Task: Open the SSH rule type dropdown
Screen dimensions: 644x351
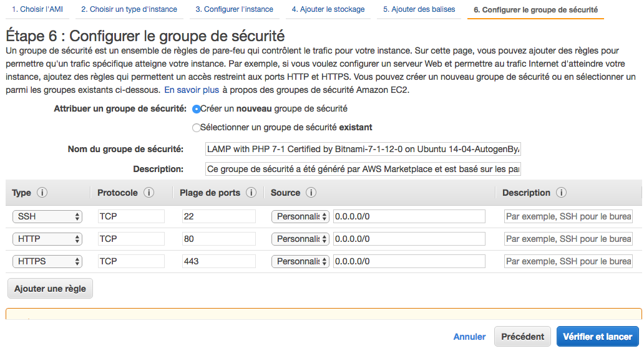Action: [x=47, y=216]
